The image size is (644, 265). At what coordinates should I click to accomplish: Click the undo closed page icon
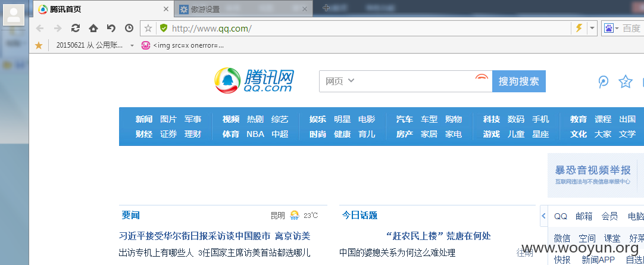coord(111,28)
